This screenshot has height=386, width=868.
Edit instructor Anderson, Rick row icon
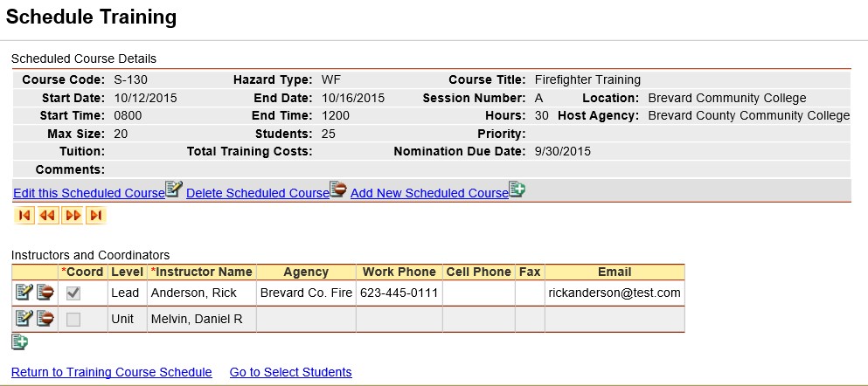pyautogui.click(x=24, y=293)
